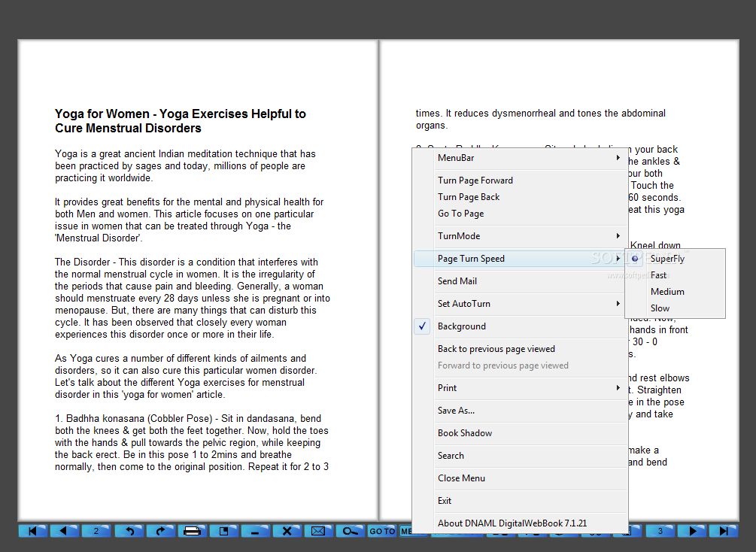Open Search from context menu
Viewport: 756px width, 552px height.
pyautogui.click(x=521, y=456)
